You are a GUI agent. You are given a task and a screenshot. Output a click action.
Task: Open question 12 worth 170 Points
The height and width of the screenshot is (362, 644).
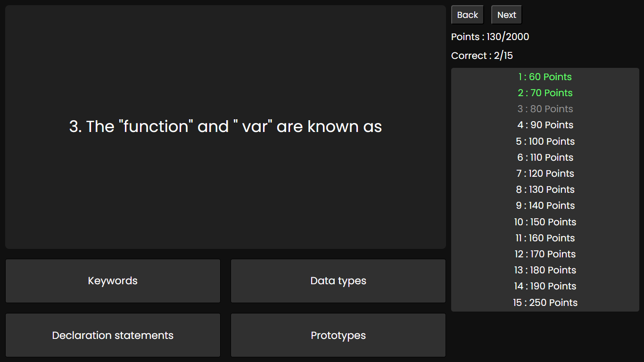545,254
